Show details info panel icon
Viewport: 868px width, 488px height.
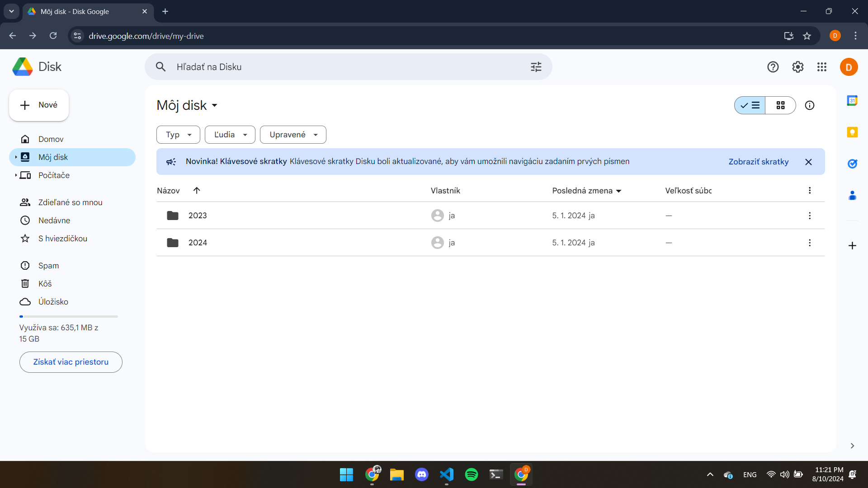(x=809, y=105)
